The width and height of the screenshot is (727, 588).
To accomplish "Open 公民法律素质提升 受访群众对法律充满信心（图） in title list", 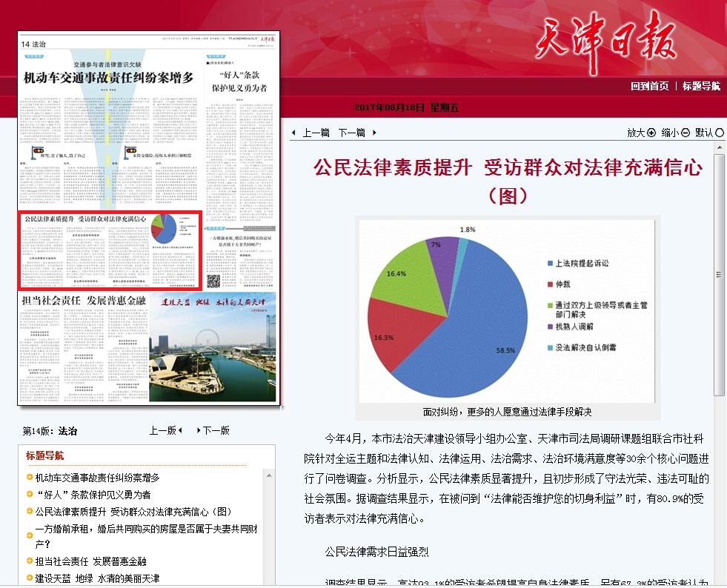I will point(133,512).
